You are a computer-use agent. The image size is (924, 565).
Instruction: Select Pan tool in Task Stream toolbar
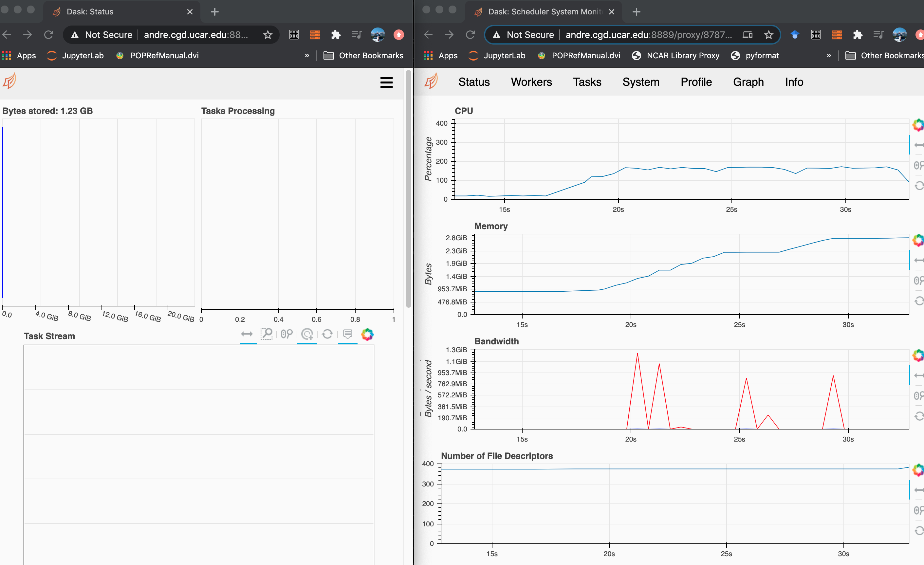pyautogui.click(x=247, y=334)
